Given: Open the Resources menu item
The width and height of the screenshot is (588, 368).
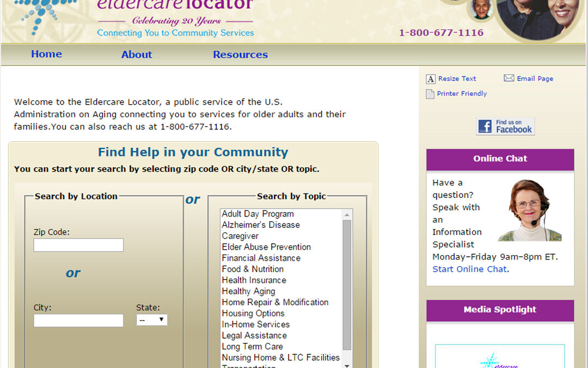Looking at the screenshot, I should [241, 55].
